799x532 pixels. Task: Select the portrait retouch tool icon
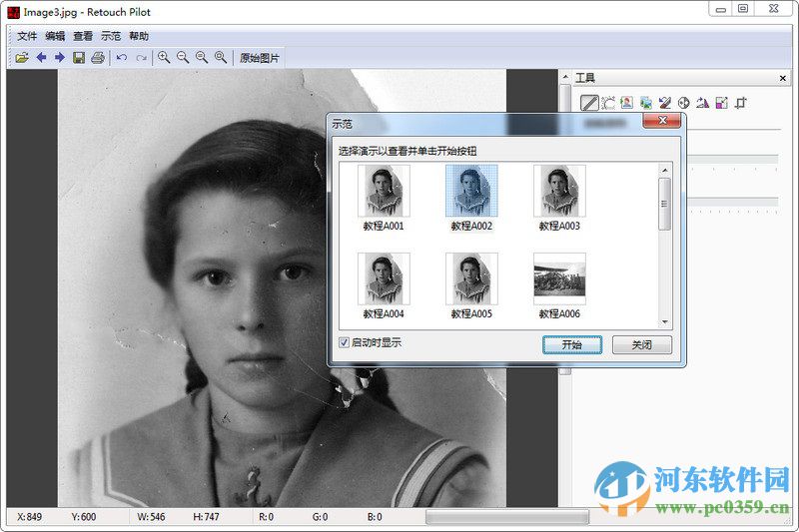[x=627, y=103]
